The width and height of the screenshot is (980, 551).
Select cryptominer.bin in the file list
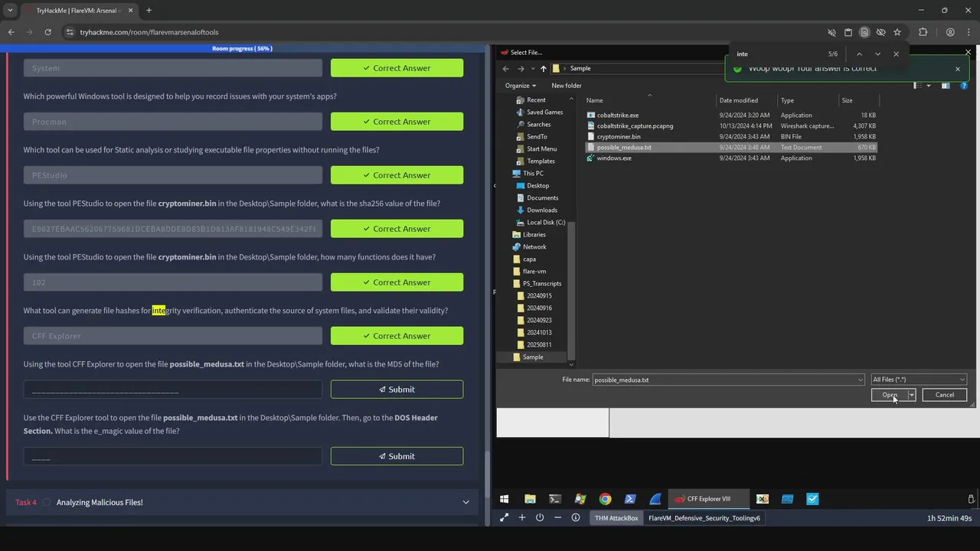pyautogui.click(x=619, y=137)
